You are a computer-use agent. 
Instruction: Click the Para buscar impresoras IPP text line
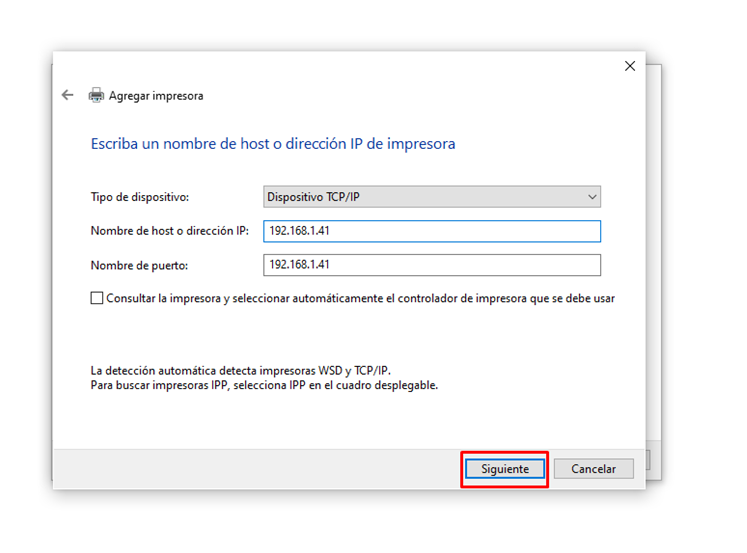264,384
